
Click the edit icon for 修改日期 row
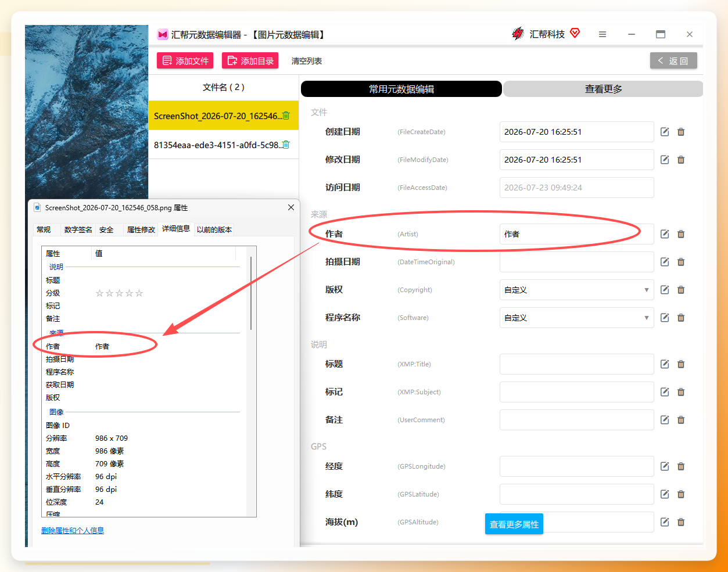(665, 160)
